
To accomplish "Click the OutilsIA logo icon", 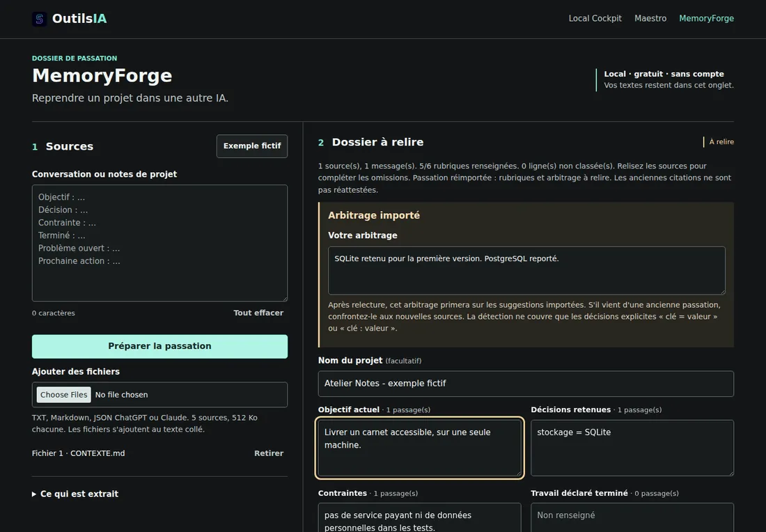I will click(x=40, y=19).
